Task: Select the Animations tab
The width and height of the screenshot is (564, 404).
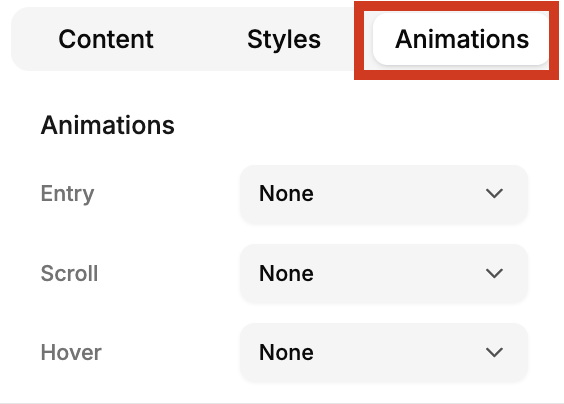Action: coord(462,39)
